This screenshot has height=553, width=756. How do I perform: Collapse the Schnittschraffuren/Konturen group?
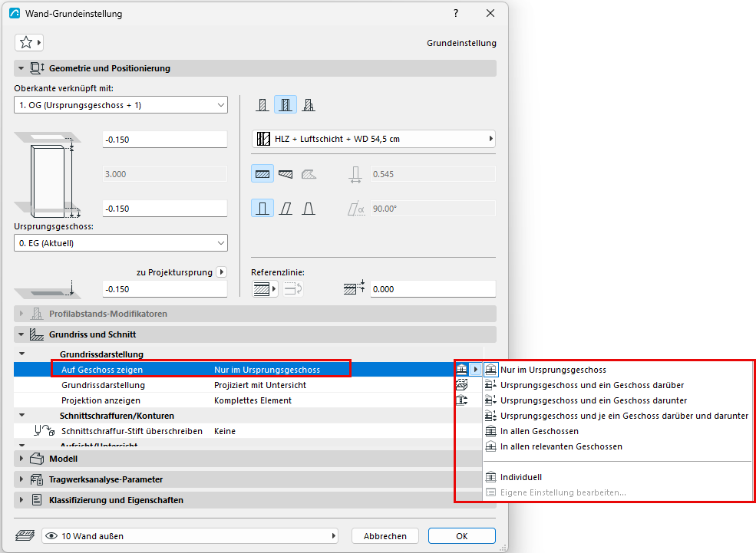click(x=21, y=415)
